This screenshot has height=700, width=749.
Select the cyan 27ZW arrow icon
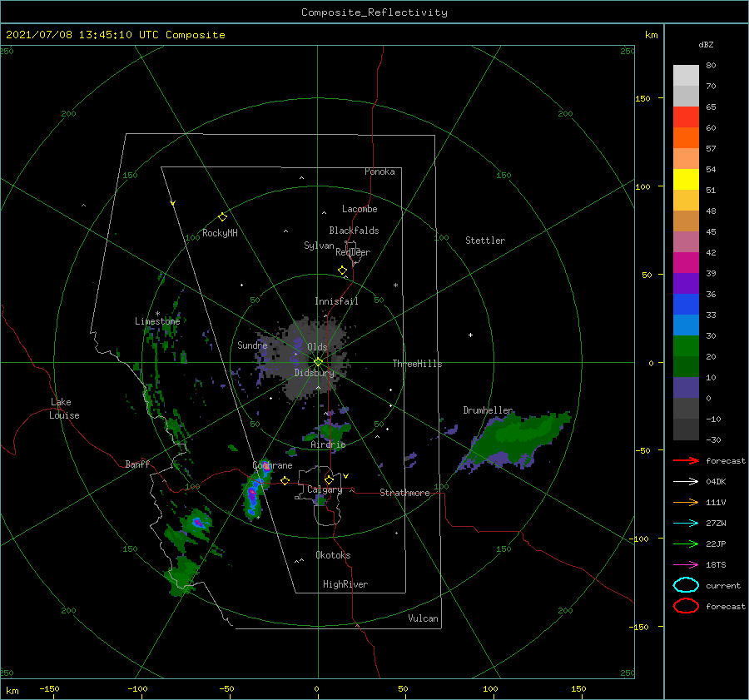[x=686, y=524]
